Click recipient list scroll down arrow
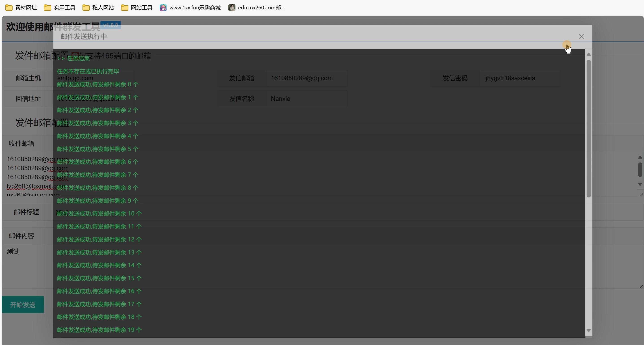This screenshot has width=644, height=345. click(x=640, y=184)
